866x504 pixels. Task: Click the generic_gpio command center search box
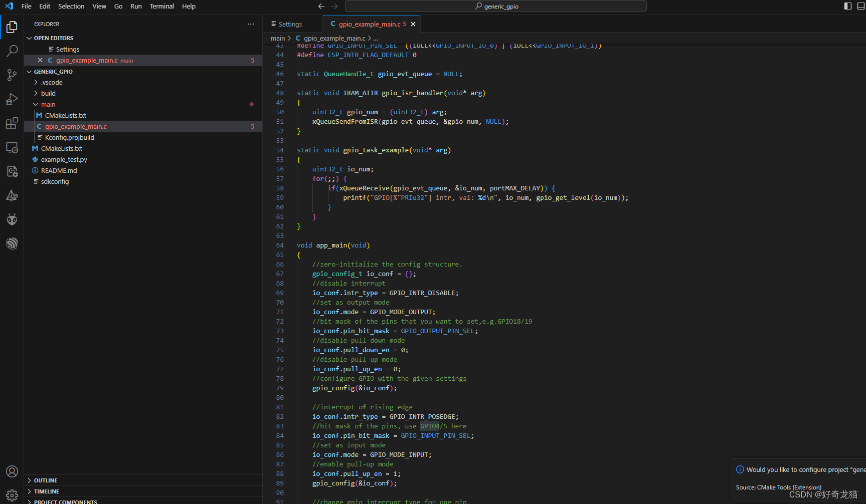point(496,6)
